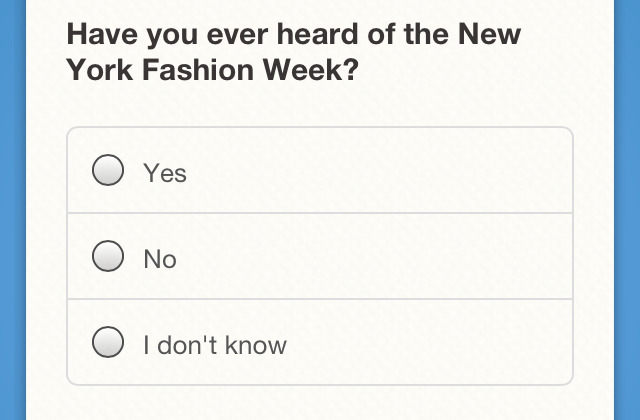This screenshot has width=640, height=420.
Task: Click the word Week? in the heading
Action: click(x=311, y=69)
